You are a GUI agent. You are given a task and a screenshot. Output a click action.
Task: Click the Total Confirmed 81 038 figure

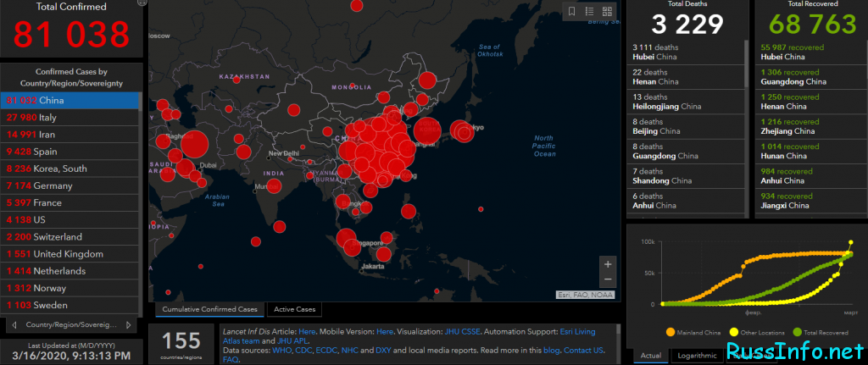[71, 34]
